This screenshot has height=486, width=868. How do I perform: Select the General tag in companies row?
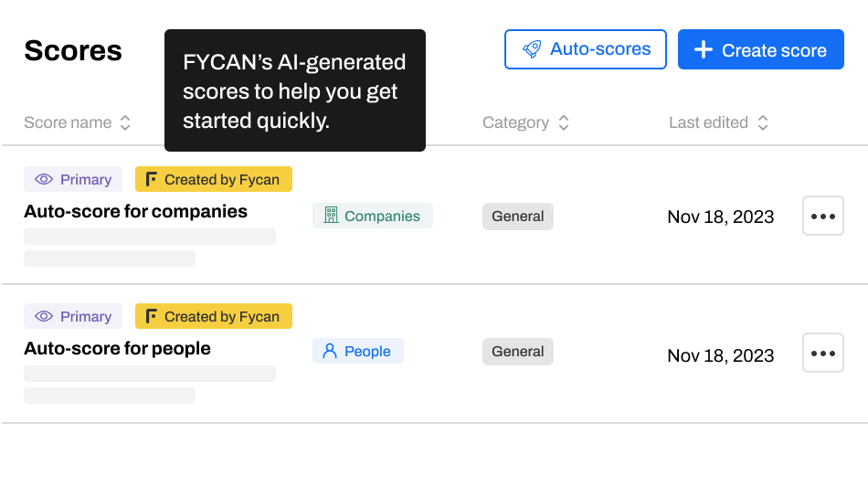tap(517, 216)
